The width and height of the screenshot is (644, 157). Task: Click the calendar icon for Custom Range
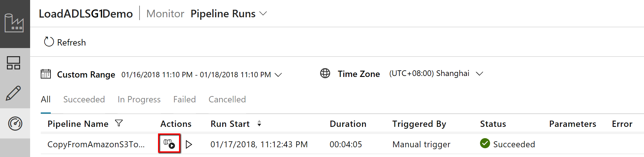point(46,74)
